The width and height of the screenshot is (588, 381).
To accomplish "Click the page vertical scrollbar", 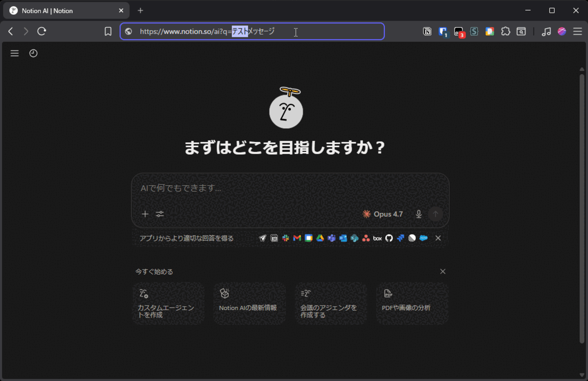I will point(582,208).
